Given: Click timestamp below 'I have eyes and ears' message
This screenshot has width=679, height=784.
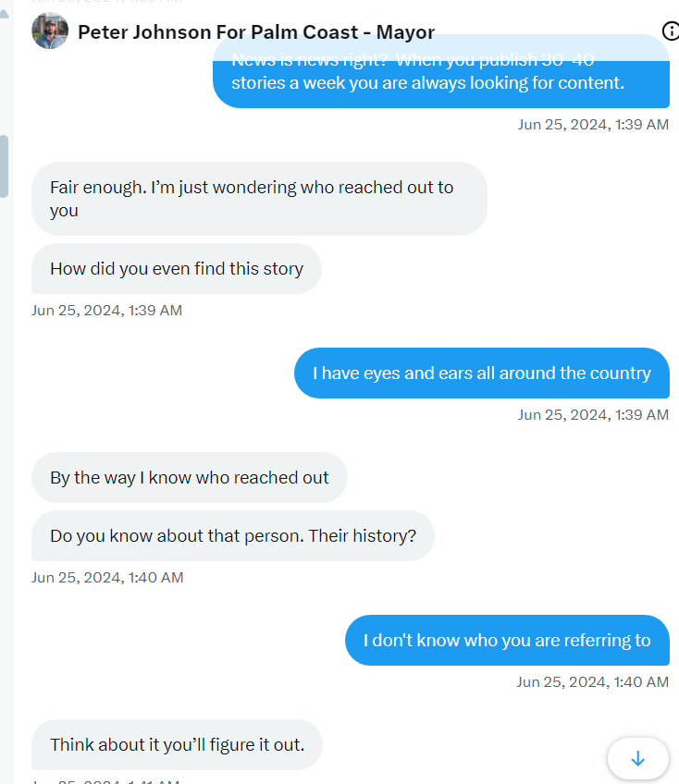Looking at the screenshot, I should (593, 414).
